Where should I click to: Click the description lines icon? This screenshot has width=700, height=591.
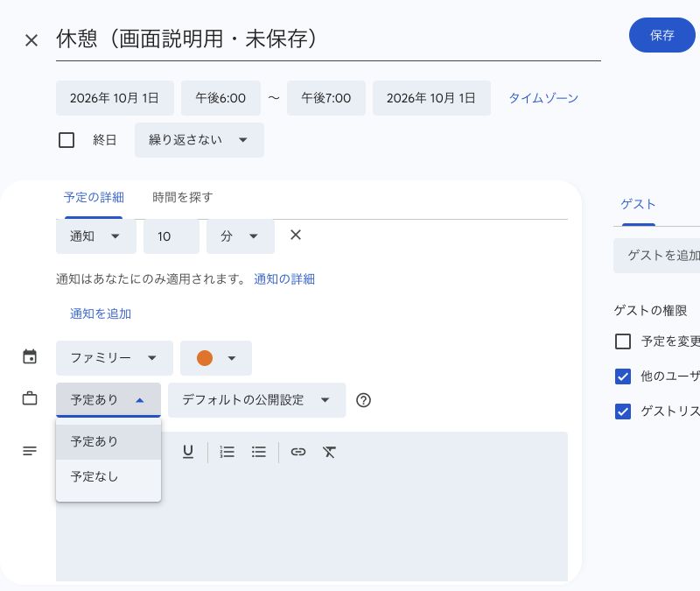pyautogui.click(x=30, y=451)
